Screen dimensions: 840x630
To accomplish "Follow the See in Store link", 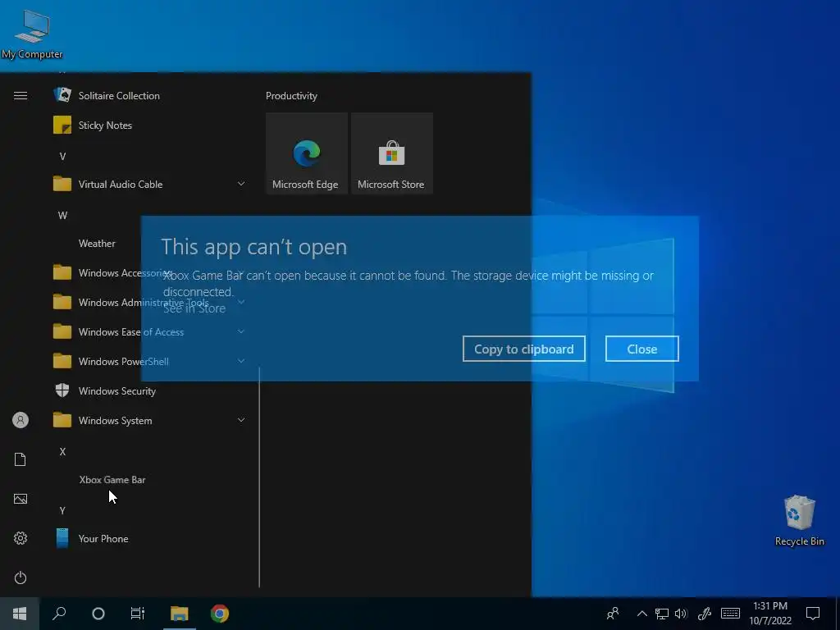I will pyautogui.click(x=194, y=308).
